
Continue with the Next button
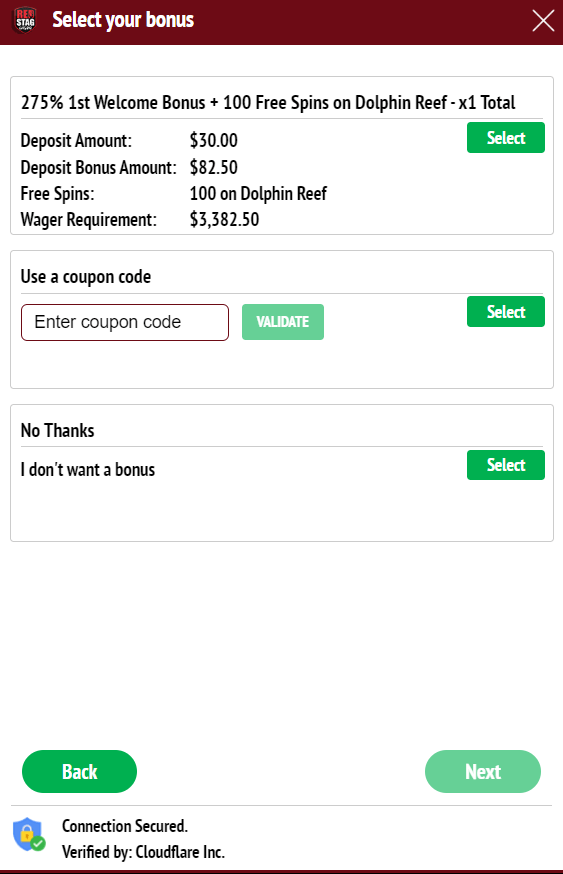[x=483, y=771]
